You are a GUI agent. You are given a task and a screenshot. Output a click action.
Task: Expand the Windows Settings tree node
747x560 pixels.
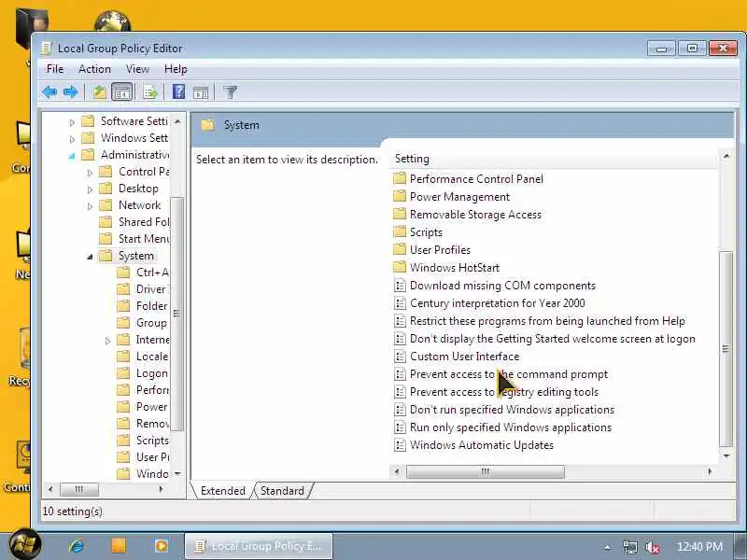pyautogui.click(x=72, y=139)
